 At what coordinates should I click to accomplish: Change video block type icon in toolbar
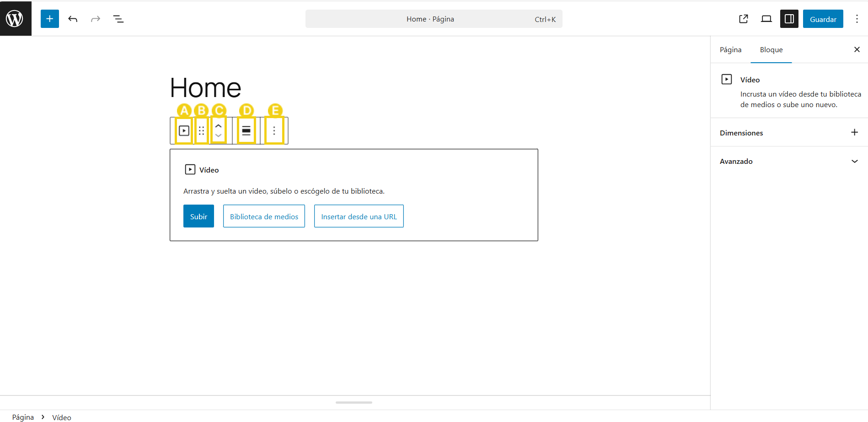click(184, 131)
